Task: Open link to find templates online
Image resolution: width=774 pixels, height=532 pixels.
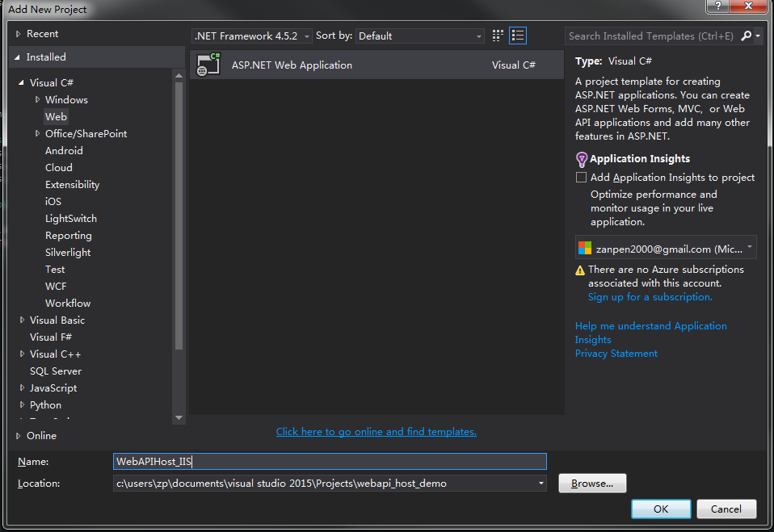Action: [376, 431]
